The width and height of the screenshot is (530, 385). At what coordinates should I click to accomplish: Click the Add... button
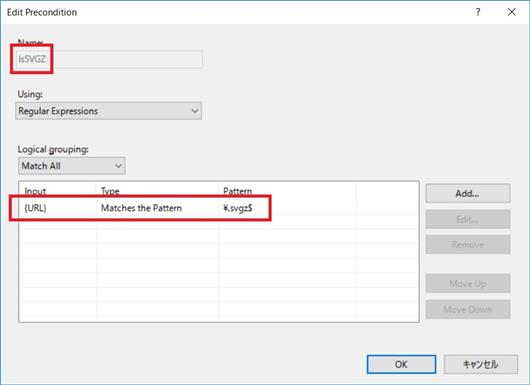tap(468, 193)
